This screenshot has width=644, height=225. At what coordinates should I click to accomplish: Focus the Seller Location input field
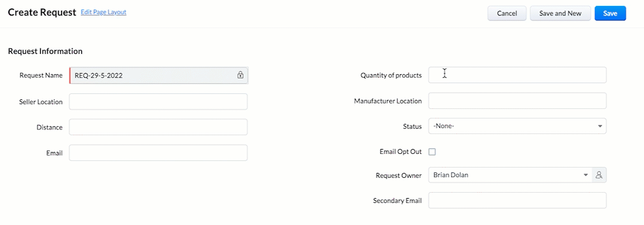[158, 102]
